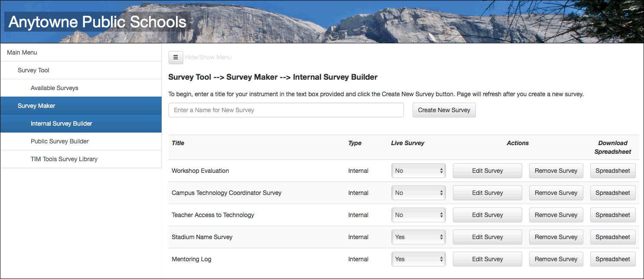This screenshot has height=279, width=644.
Task: Open Live Survey select for Campus Technology Coordinator Survey
Action: coord(418,193)
